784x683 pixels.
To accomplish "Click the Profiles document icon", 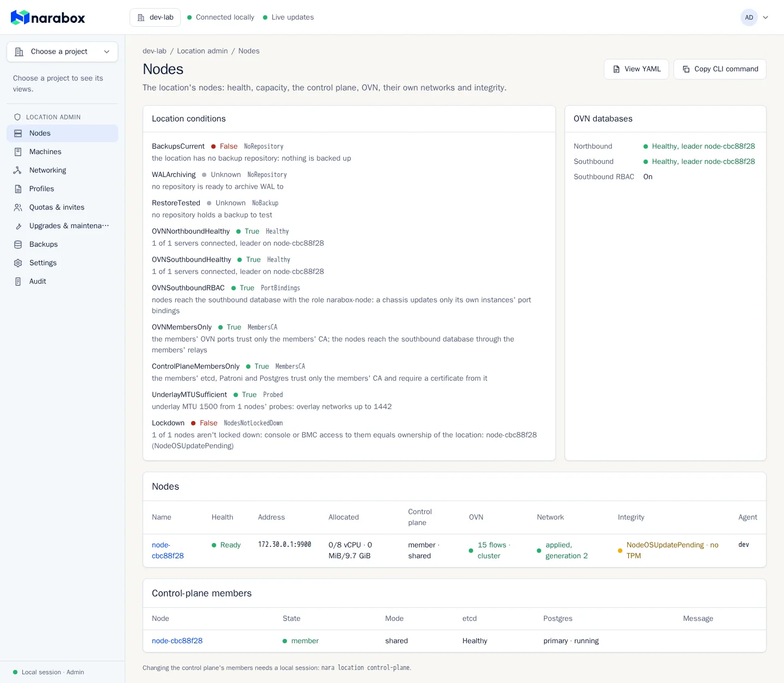I will click(x=18, y=189).
